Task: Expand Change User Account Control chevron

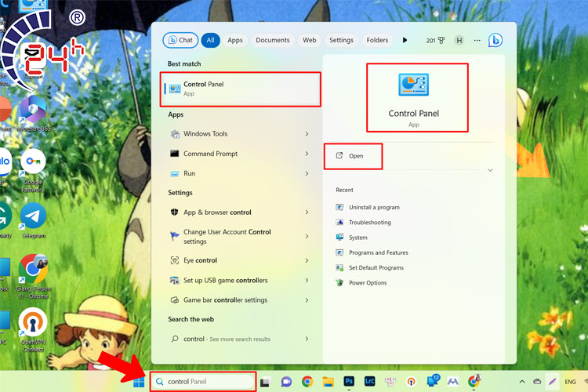Action: coord(307,236)
